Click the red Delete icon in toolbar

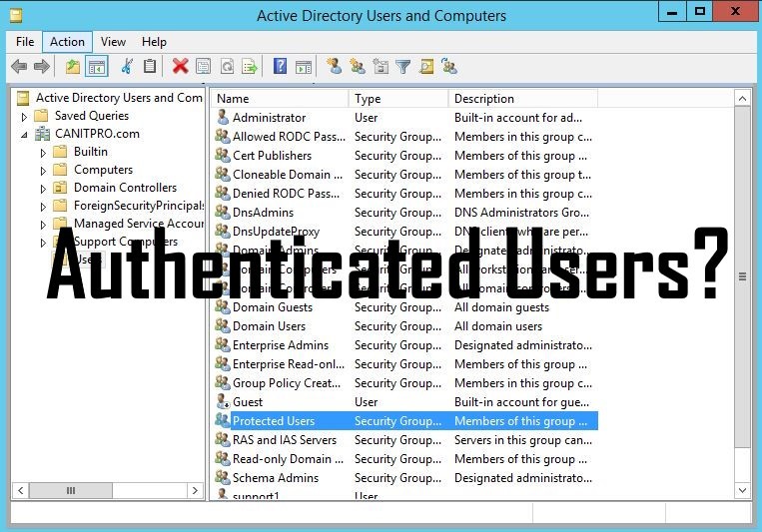point(180,67)
